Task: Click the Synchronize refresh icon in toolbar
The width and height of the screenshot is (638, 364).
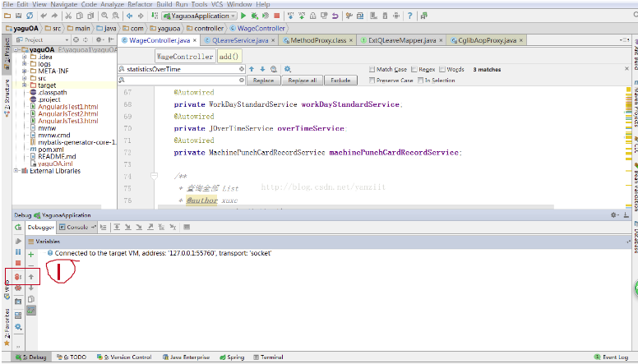Action: (30, 16)
